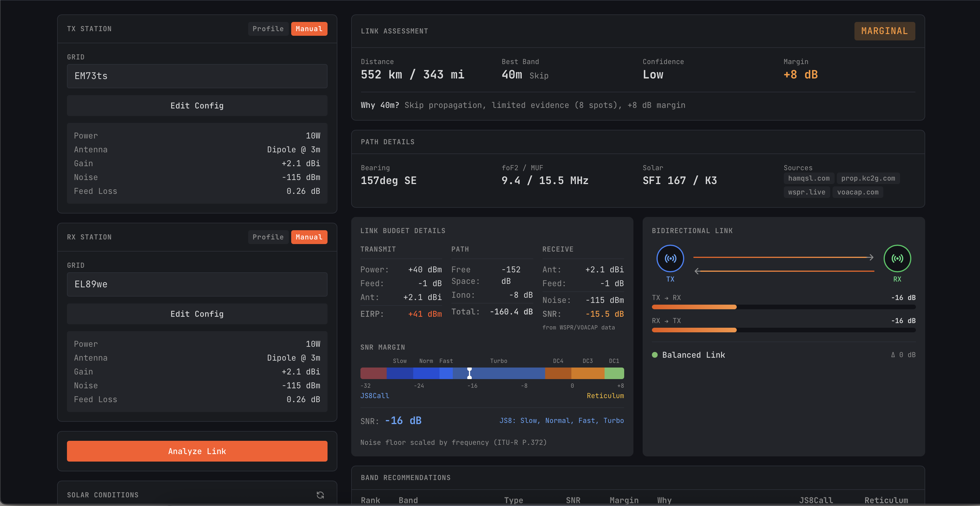The height and width of the screenshot is (506, 980).
Task: Click the MARGINAL assessment badge
Action: click(884, 31)
